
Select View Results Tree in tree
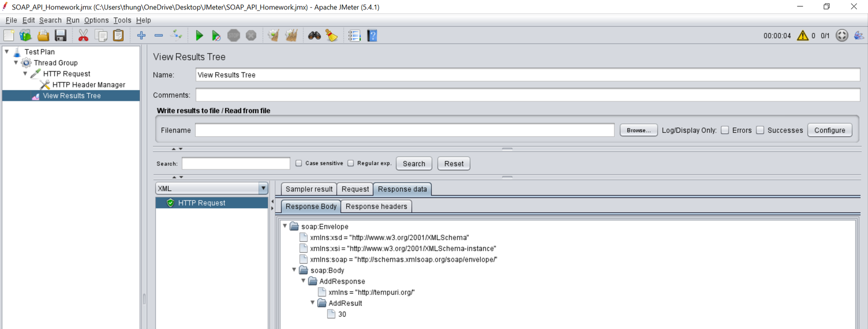(x=72, y=96)
